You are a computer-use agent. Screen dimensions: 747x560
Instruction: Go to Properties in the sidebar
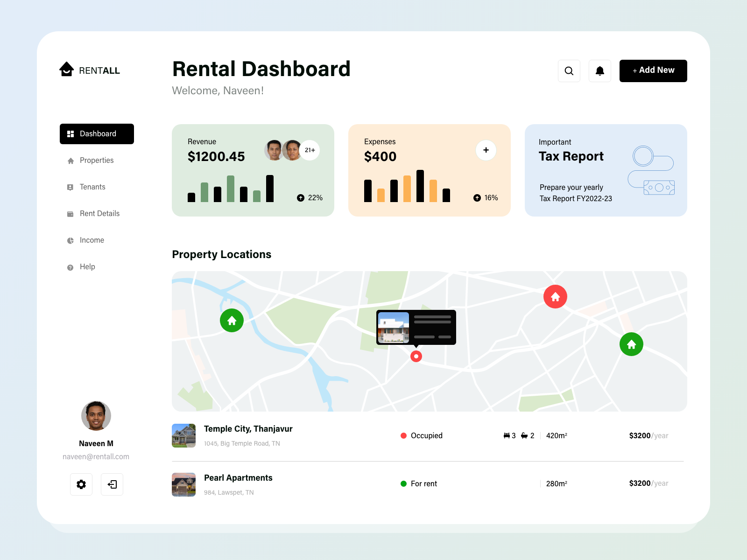click(96, 161)
